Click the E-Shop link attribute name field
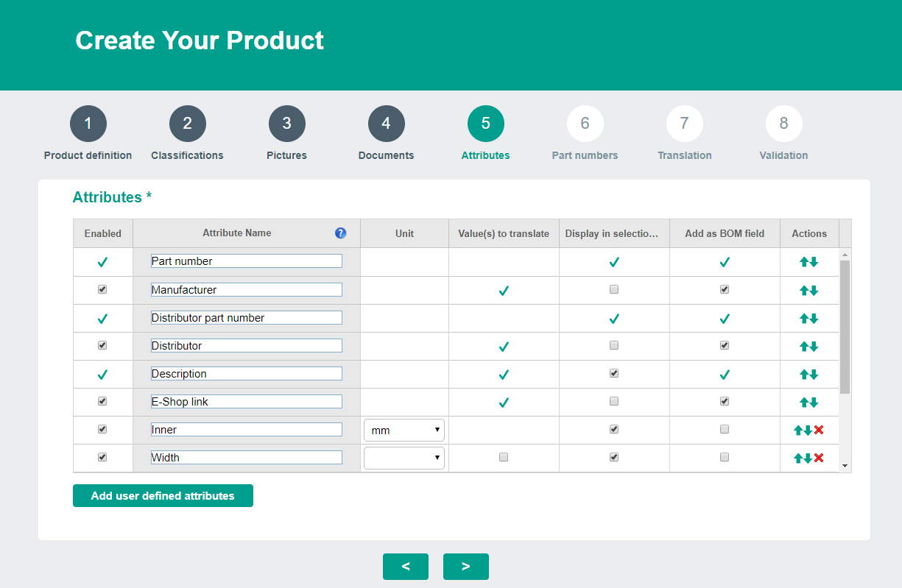Image resolution: width=902 pixels, height=588 pixels. click(246, 402)
